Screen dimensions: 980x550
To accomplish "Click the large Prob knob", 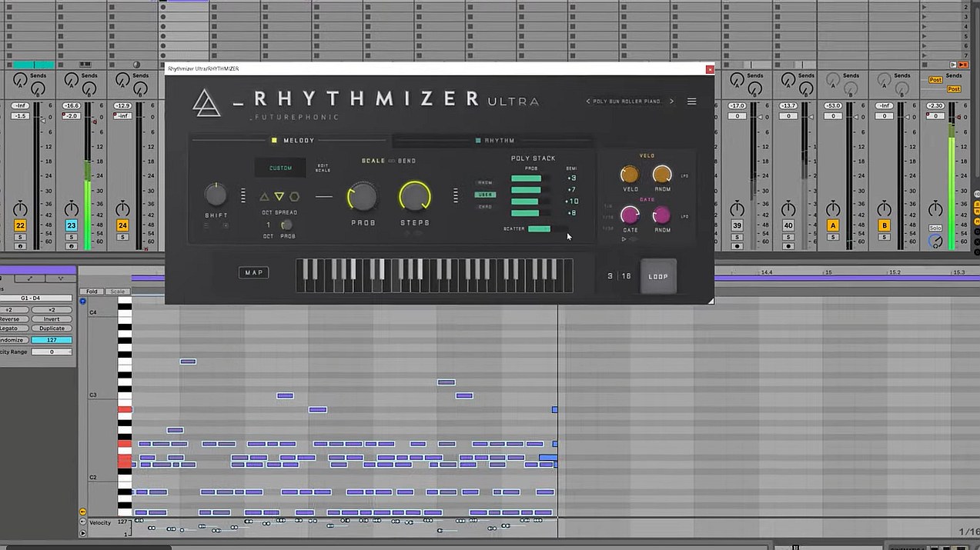I will [363, 197].
